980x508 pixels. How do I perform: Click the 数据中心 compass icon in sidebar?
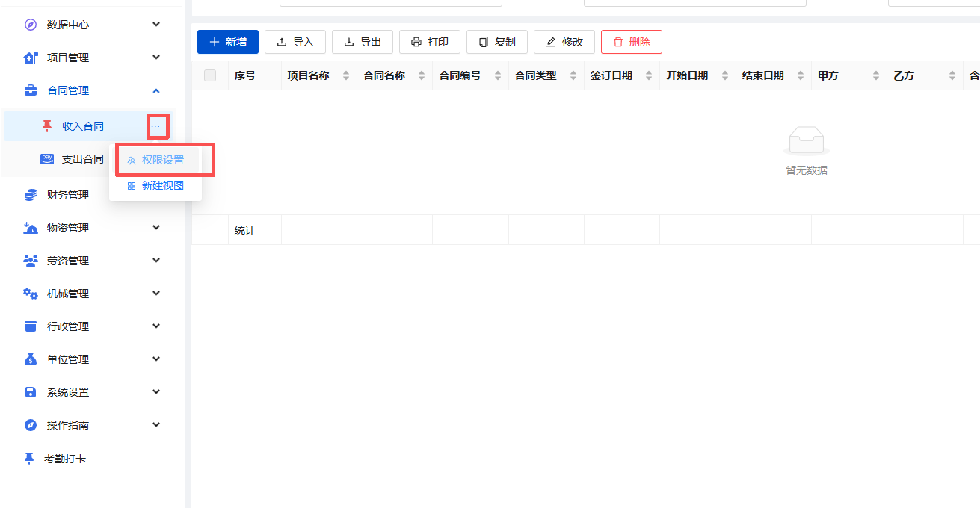[29, 24]
